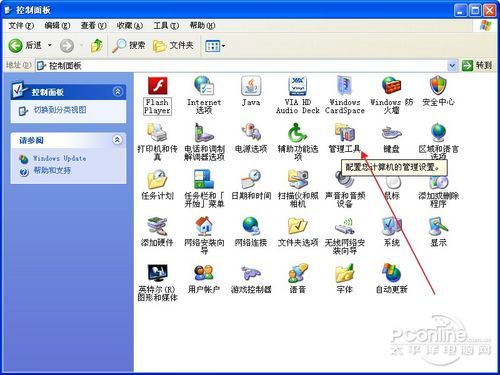Open 语音 icon
This screenshot has height=375, width=500.
click(x=298, y=273)
